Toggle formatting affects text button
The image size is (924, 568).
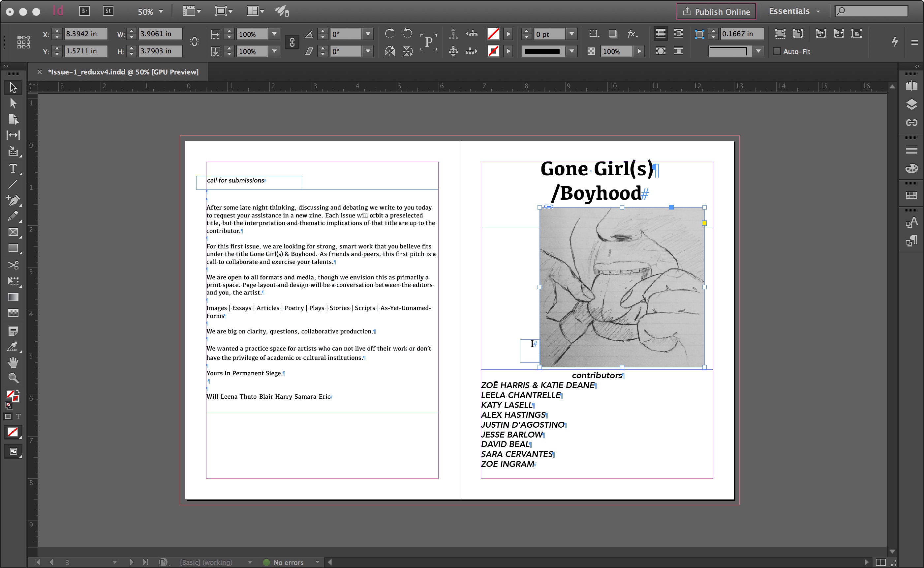point(18,416)
